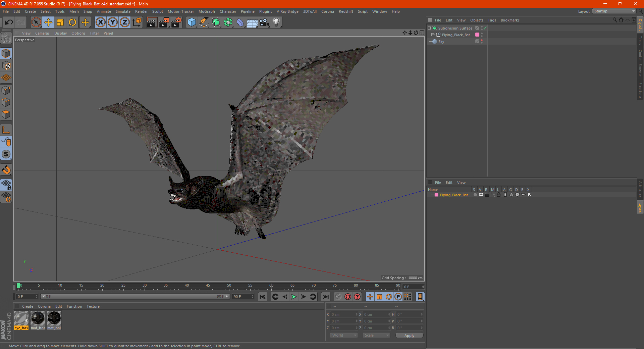Toggle the Y-axis lock
Viewport: 644px width, 349px height.
pyautogui.click(x=112, y=22)
